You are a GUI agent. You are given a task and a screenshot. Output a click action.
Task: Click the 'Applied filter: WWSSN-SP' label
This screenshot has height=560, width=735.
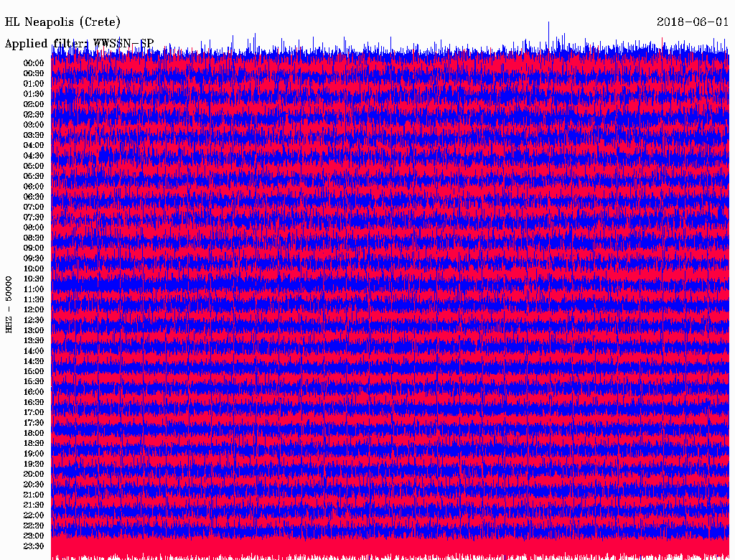coord(79,44)
